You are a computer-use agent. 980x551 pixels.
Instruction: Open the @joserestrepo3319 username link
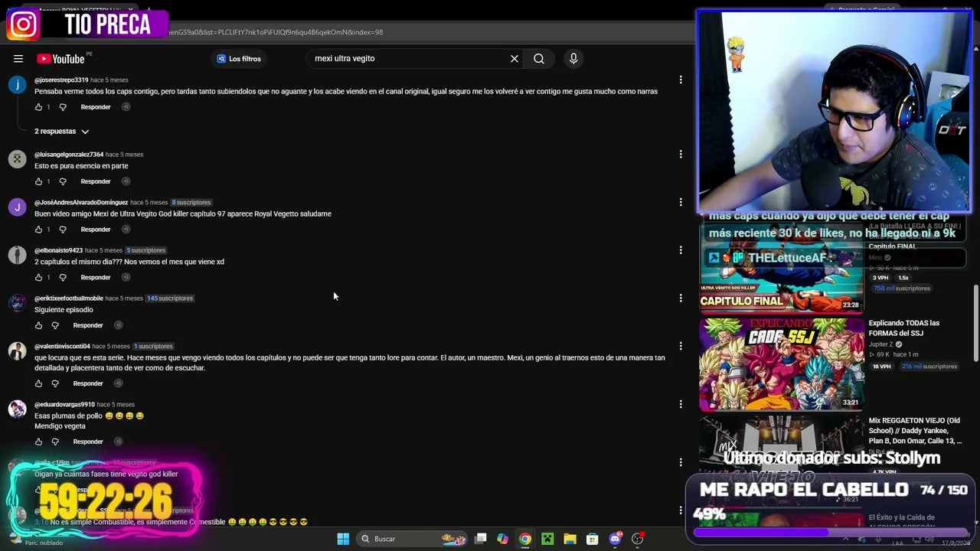pyautogui.click(x=61, y=80)
